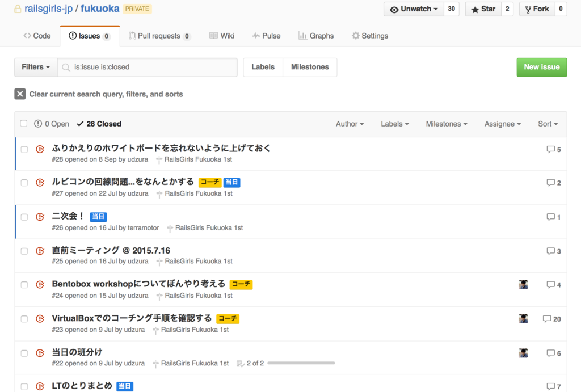Image resolution: width=581 pixels, height=392 pixels.
Task: Open the 3 comments on issue #25
Action: point(554,251)
